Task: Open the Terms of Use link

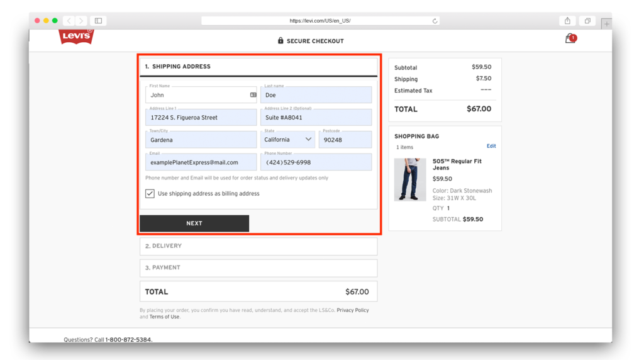Action: pos(164,317)
